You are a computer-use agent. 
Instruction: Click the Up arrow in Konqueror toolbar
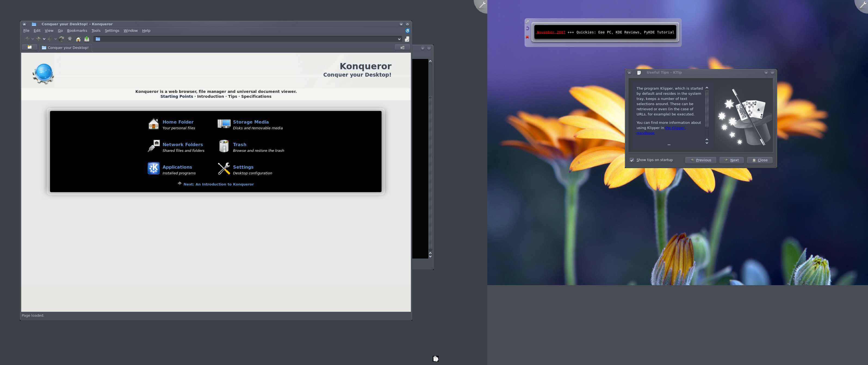pos(50,39)
